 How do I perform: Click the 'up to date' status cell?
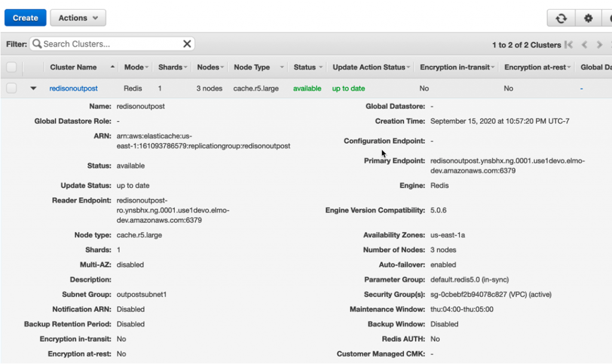tap(348, 88)
